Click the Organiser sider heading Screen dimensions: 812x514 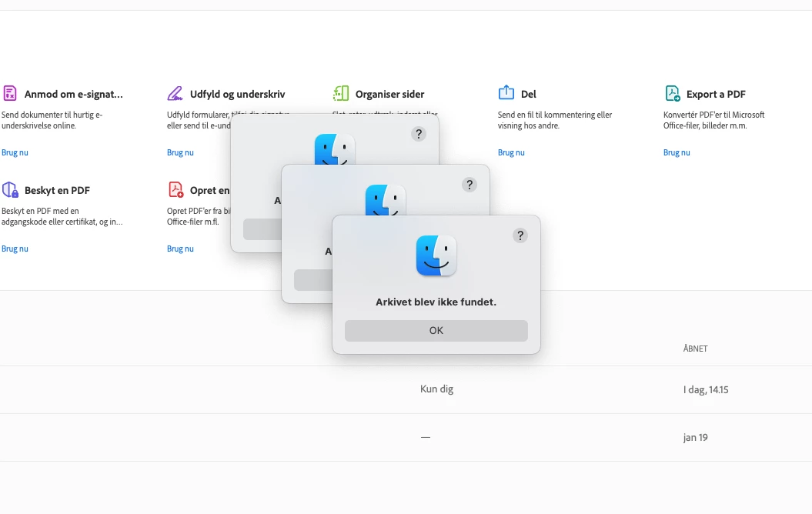coord(389,94)
